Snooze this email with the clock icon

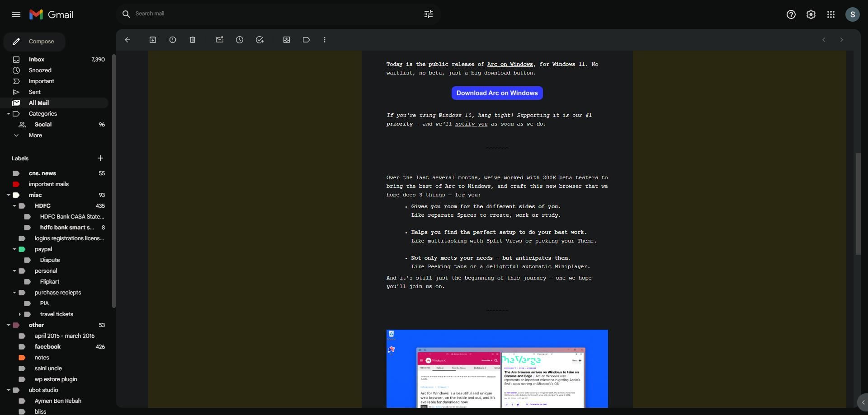(240, 40)
